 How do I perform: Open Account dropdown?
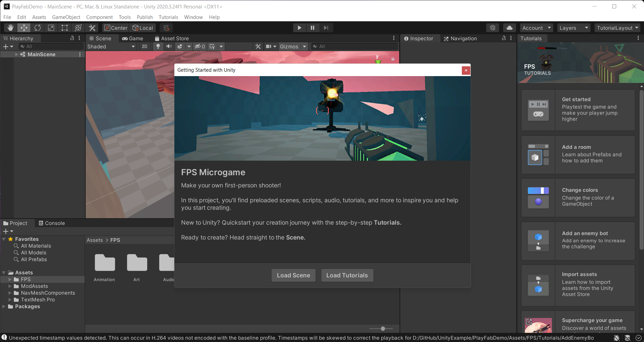point(537,28)
